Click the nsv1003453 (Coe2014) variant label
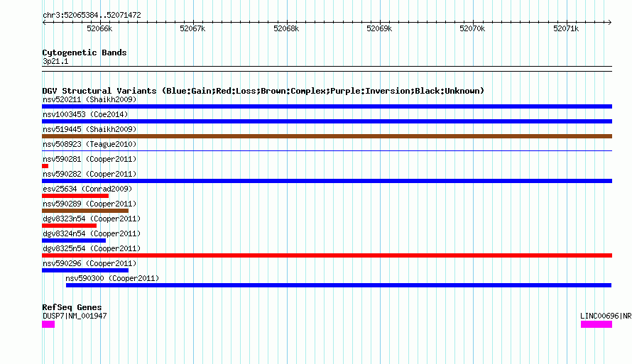The height and width of the screenshot is (364, 632). [85, 114]
